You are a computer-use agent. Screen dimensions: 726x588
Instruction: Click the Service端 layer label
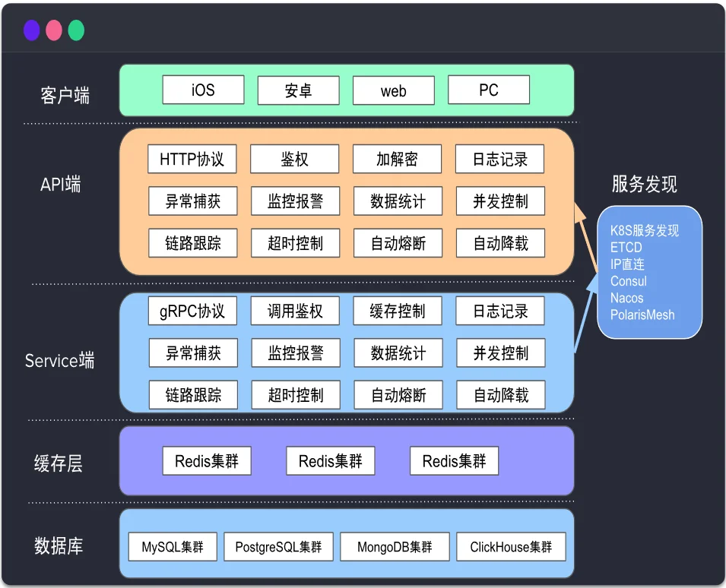60,360
